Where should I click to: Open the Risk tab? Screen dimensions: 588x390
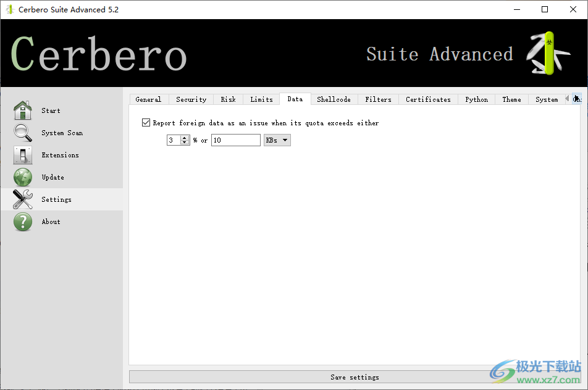click(229, 99)
